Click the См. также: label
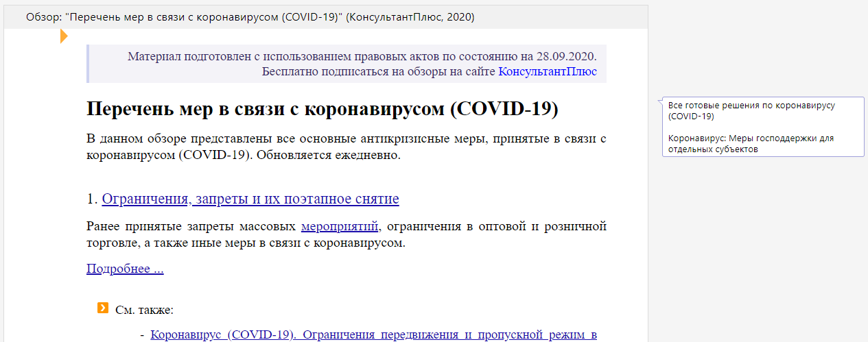 point(145,310)
